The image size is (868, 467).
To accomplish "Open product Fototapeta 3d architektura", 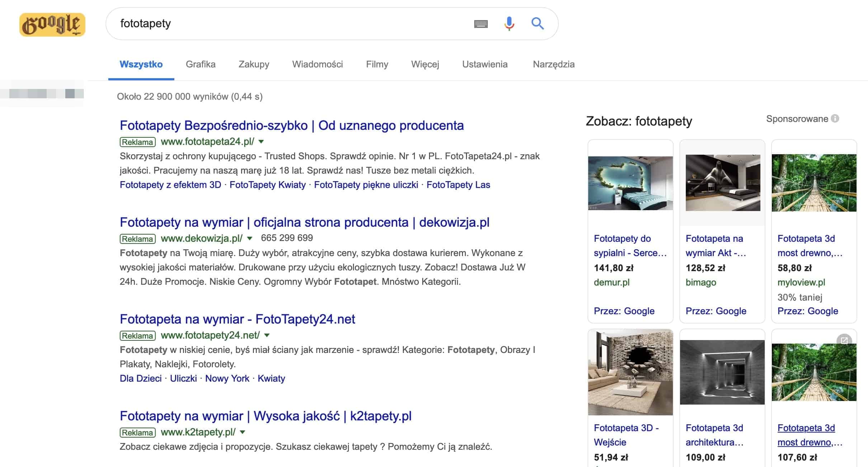I will click(714, 435).
